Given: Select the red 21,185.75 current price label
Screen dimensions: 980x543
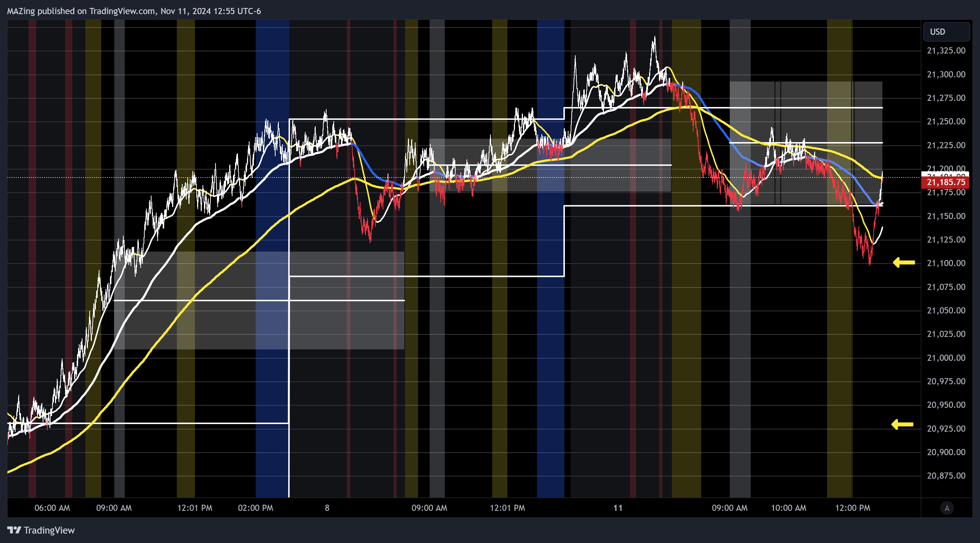Looking at the screenshot, I should tap(945, 182).
